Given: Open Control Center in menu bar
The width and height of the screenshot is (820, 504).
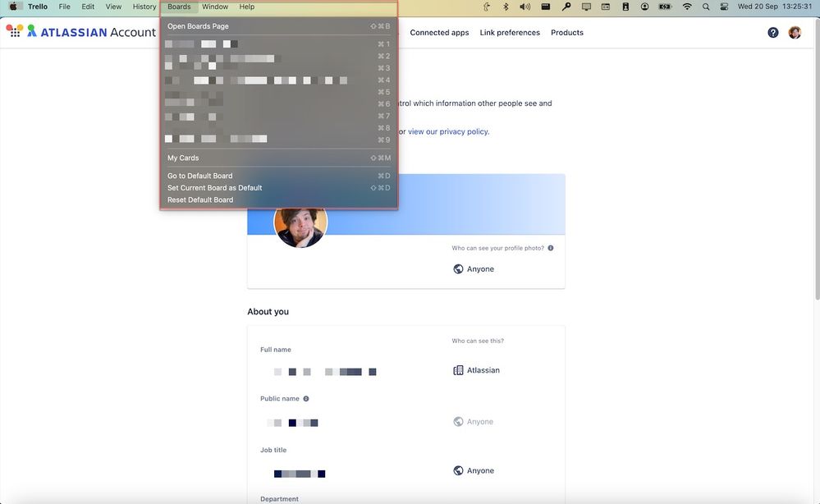Looking at the screenshot, I should pos(724,7).
